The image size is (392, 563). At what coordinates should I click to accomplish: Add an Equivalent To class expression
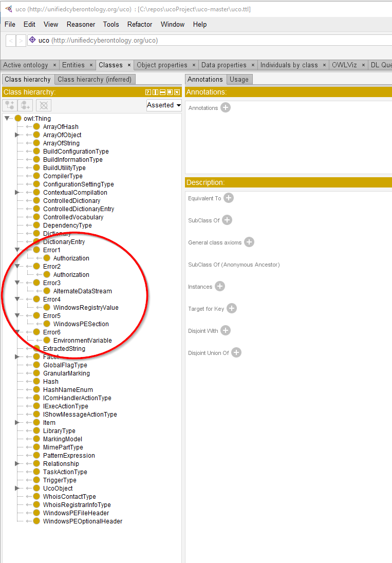pyautogui.click(x=229, y=198)
